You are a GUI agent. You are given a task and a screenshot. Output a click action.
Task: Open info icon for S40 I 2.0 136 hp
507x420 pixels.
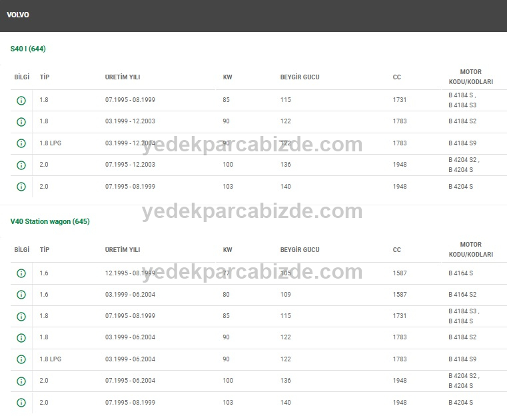[21, 165]
